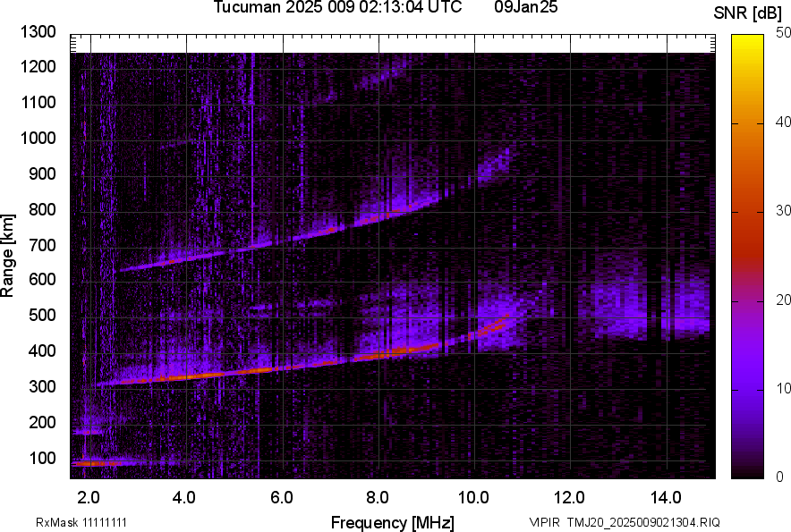The width and height of the screenshot is (791, 532).
Task: Click frequency tick label 12.0
Action: coord(569,497)
